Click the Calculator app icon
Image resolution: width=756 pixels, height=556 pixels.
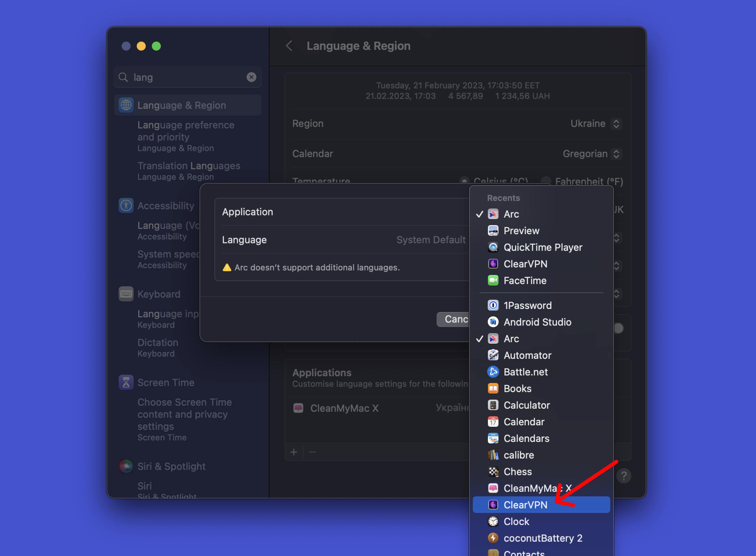tap(493, 405)
